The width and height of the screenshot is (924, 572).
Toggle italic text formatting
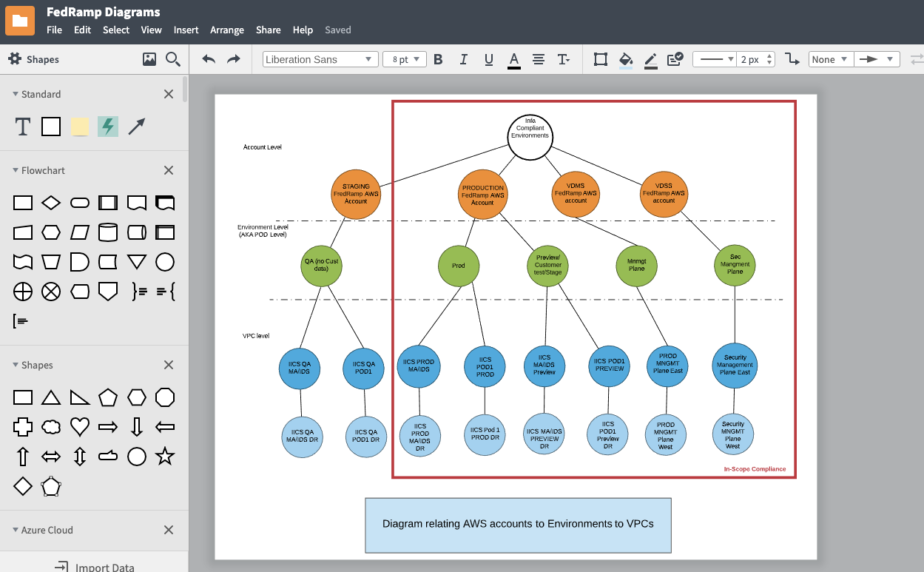click(464, 59)
